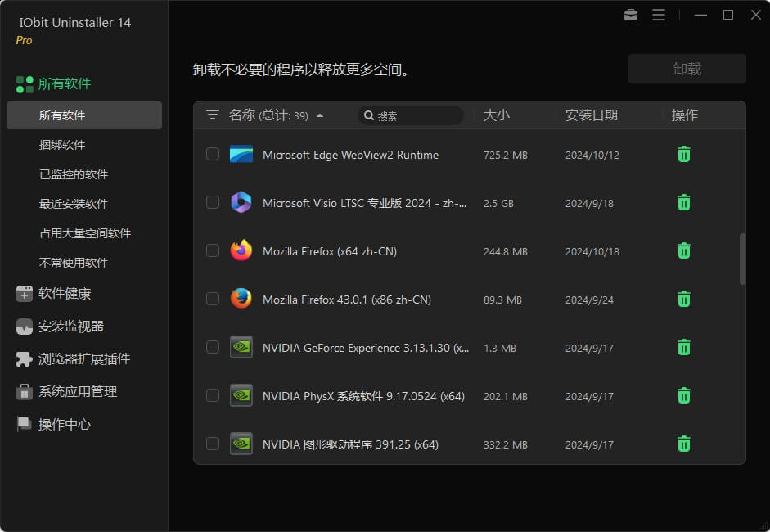
Task: Click the 浏览器扩展插件 puzzle icon
Action: (24, 359)
